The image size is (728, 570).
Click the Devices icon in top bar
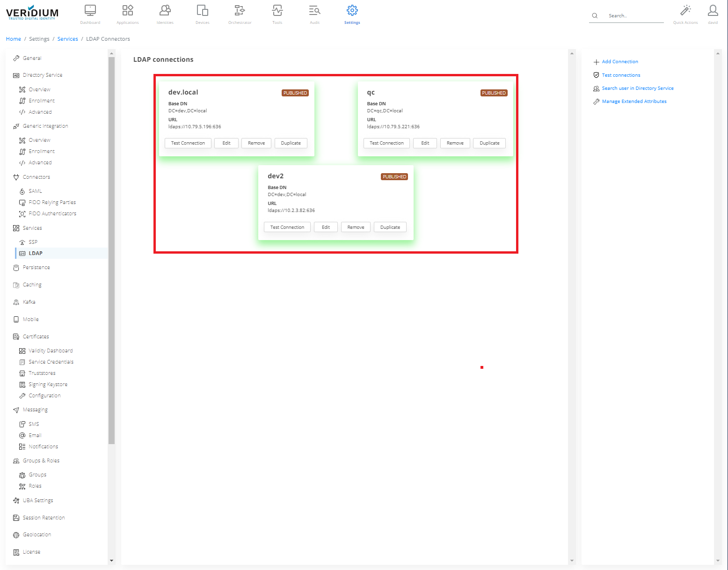[x=202, y=11]
